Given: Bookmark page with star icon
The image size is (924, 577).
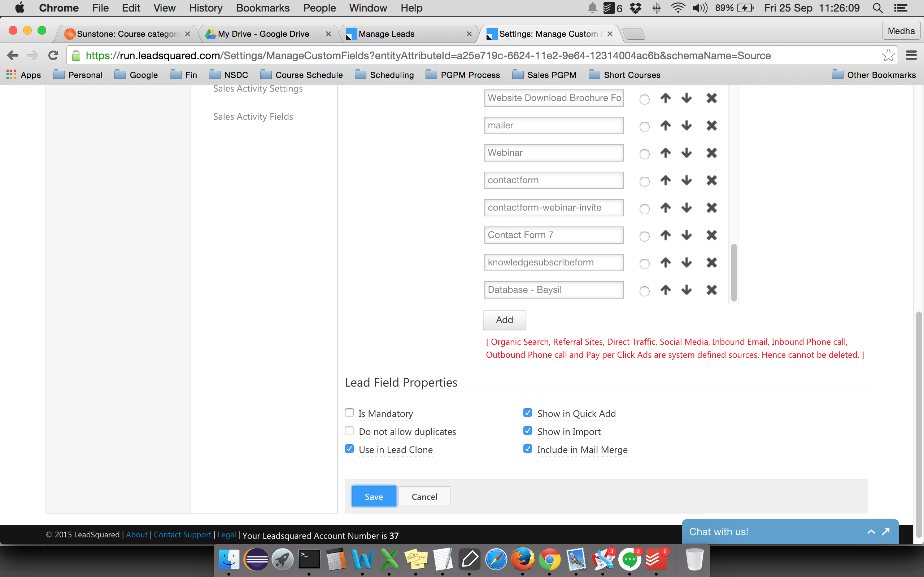Looking at the screenshot, I should pyautogui.click(x=888, y=56).
